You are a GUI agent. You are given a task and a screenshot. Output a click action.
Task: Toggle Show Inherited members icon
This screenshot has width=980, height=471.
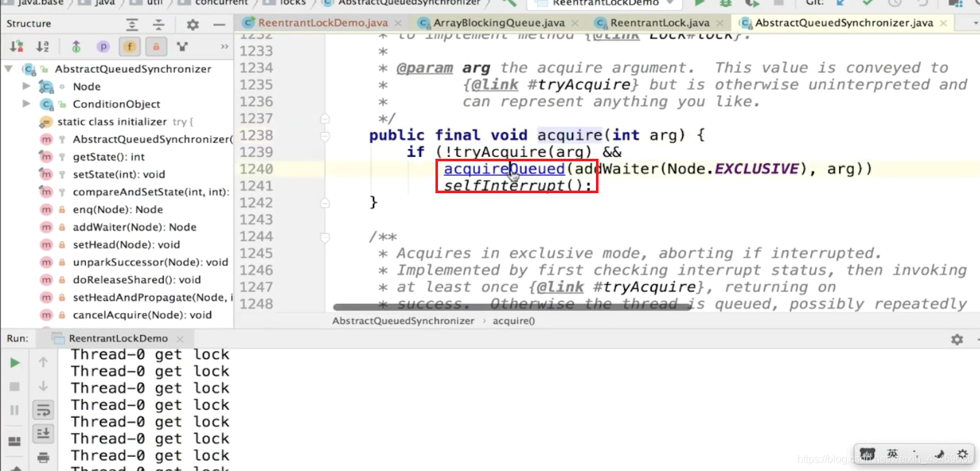point(76,47)
